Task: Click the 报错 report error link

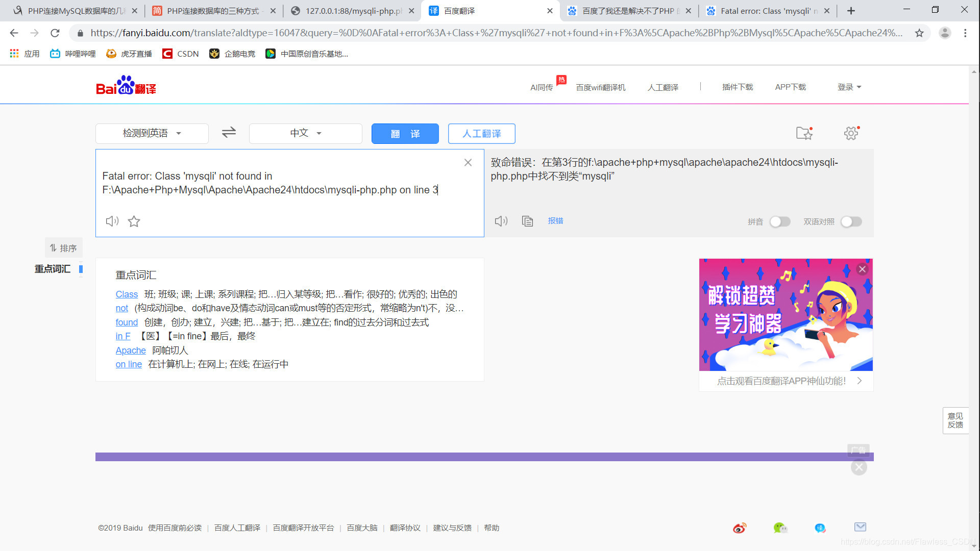Action: tap(556, 221)
